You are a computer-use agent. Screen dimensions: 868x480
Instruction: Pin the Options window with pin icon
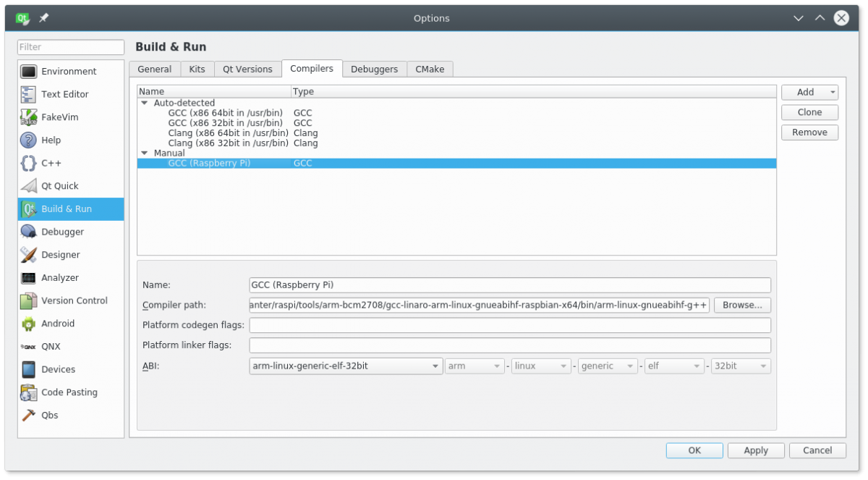pos(44,18)
